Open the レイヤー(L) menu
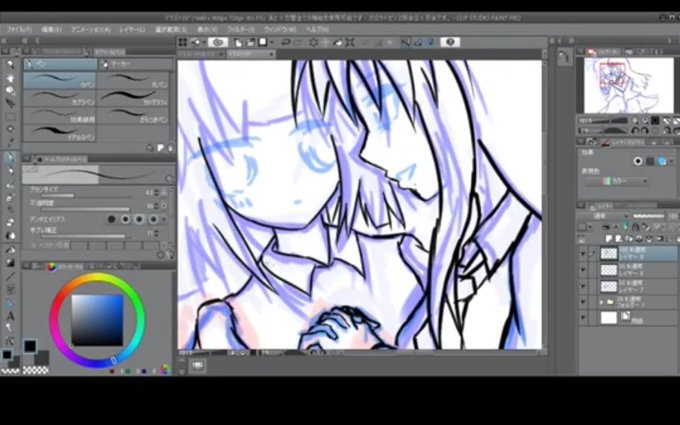 tap(132, 29)
